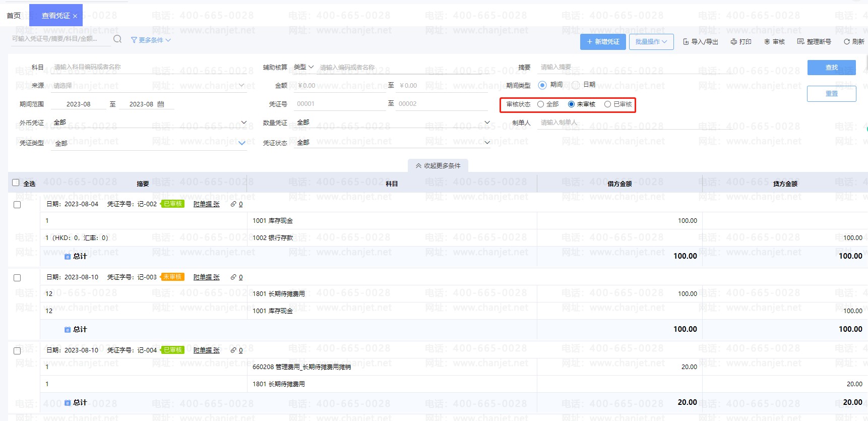The image size is (868, 421).
Task: Check the voucher 记-002 checkbox
Action: (17, 205)
